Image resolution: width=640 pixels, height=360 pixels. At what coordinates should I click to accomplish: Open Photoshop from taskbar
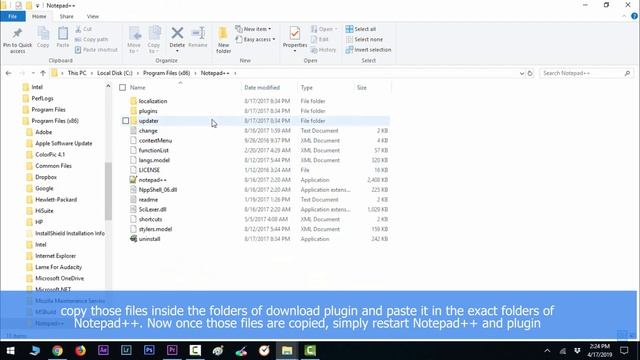pyautogui.click(x=149, y=351)
